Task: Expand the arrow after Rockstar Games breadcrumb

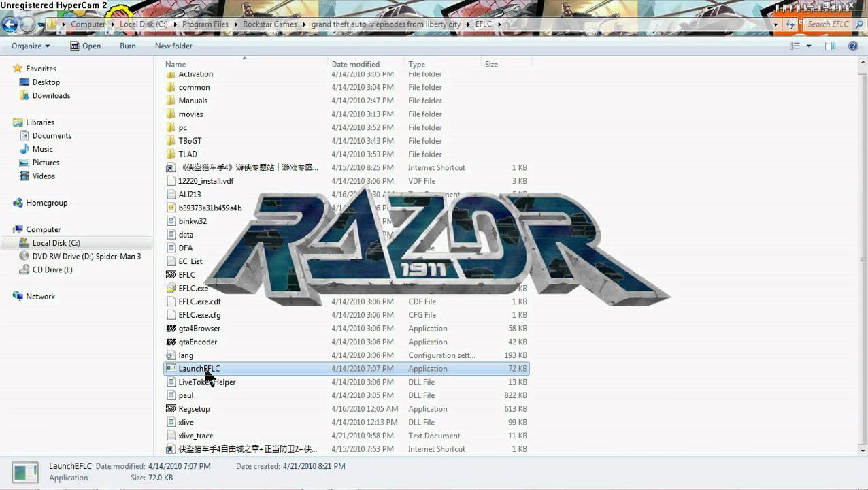Action: pos(305,24)
